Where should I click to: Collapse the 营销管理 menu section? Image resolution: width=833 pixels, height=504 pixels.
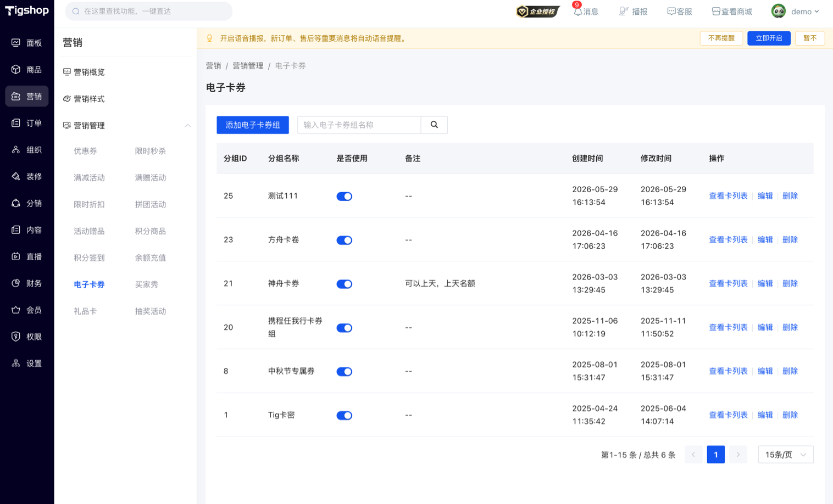[187, 126]
